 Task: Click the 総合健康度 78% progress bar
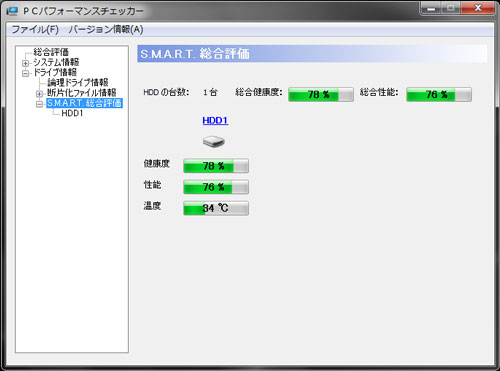point(321,95)
